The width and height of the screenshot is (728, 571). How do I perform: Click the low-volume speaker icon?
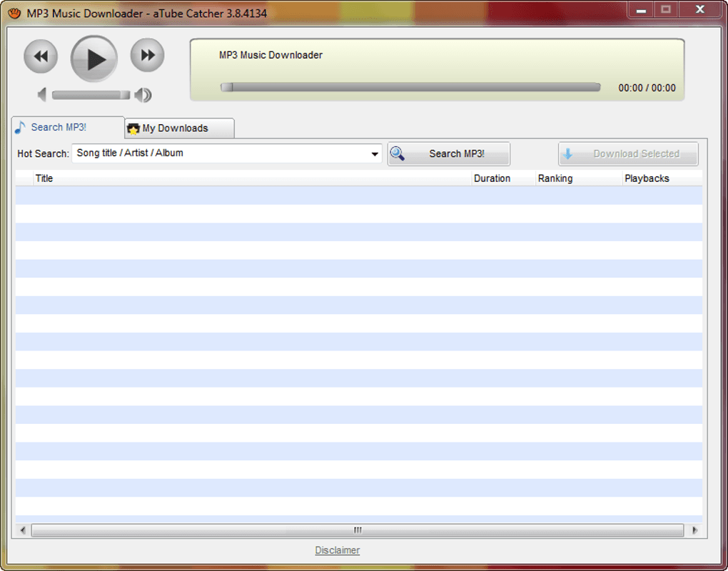click(x=42, y=95)
